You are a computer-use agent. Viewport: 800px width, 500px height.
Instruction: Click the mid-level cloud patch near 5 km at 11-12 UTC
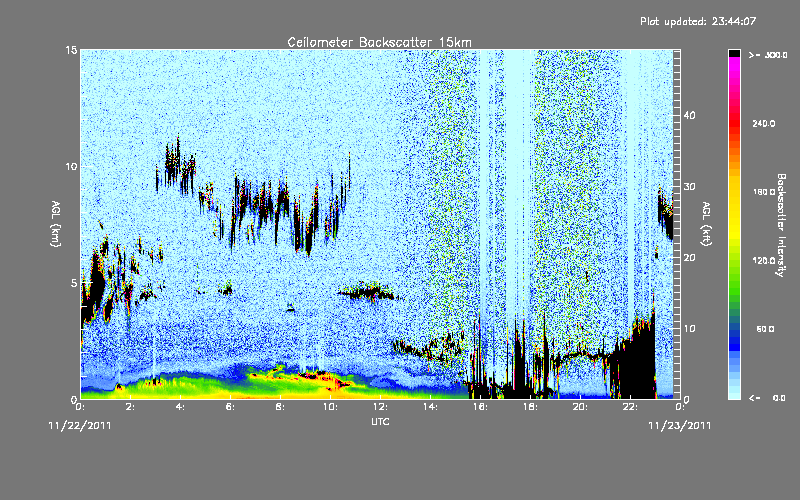(368, 291)
